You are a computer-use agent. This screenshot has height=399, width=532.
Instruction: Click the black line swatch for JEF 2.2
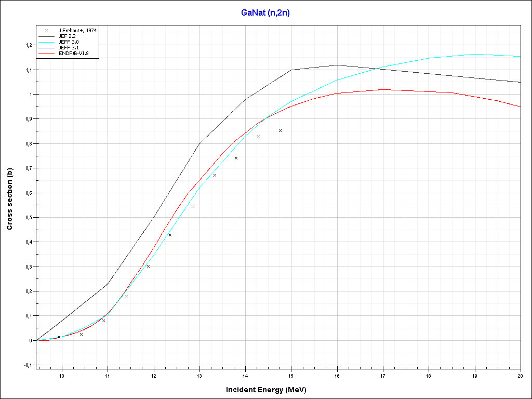(x=46, y=36)
